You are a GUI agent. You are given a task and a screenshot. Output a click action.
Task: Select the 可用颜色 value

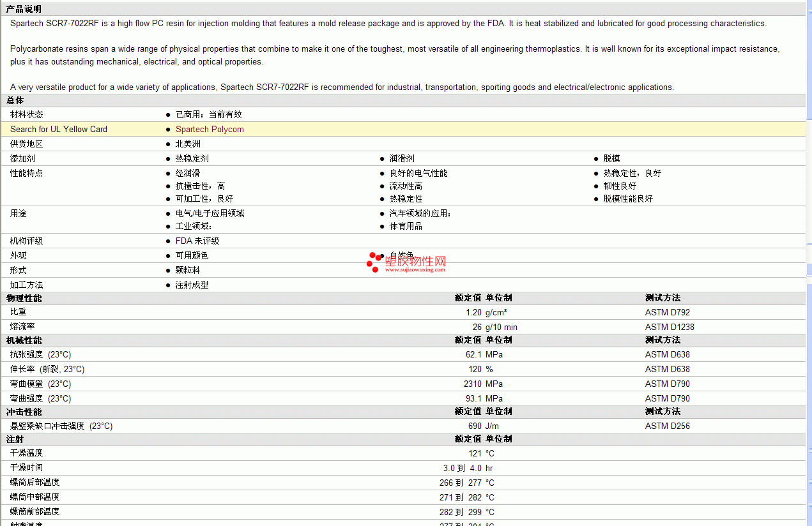point(192,255)
